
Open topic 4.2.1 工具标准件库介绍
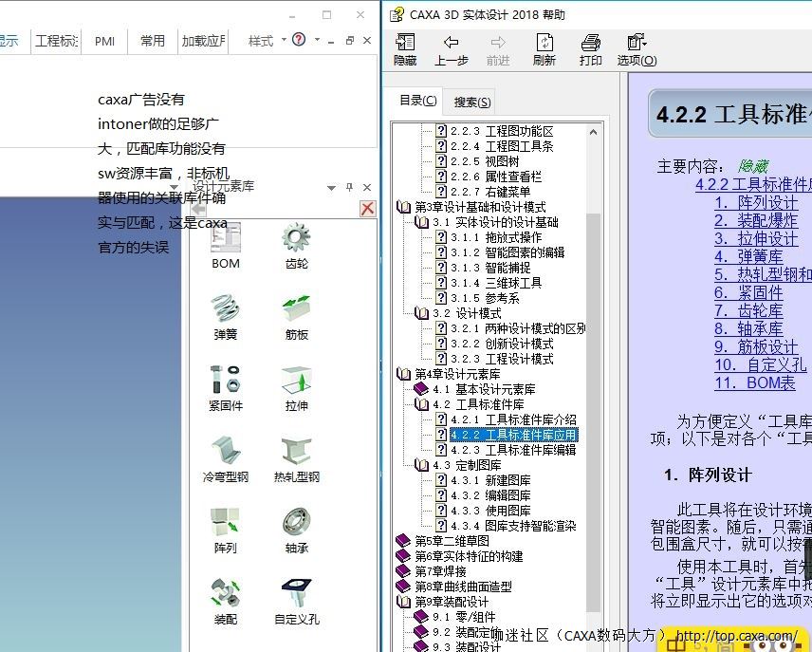[x=513, y=419]
